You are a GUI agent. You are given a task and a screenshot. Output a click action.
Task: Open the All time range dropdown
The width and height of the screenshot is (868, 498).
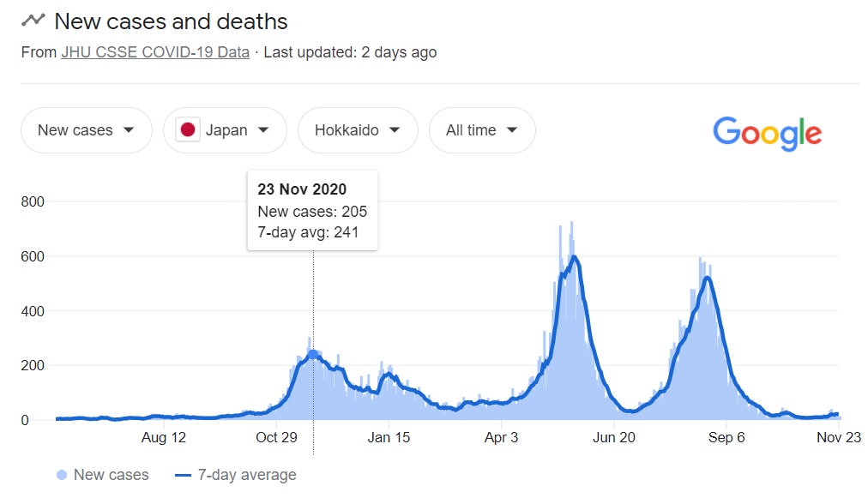pyautogui.click(x=482, y=130)
